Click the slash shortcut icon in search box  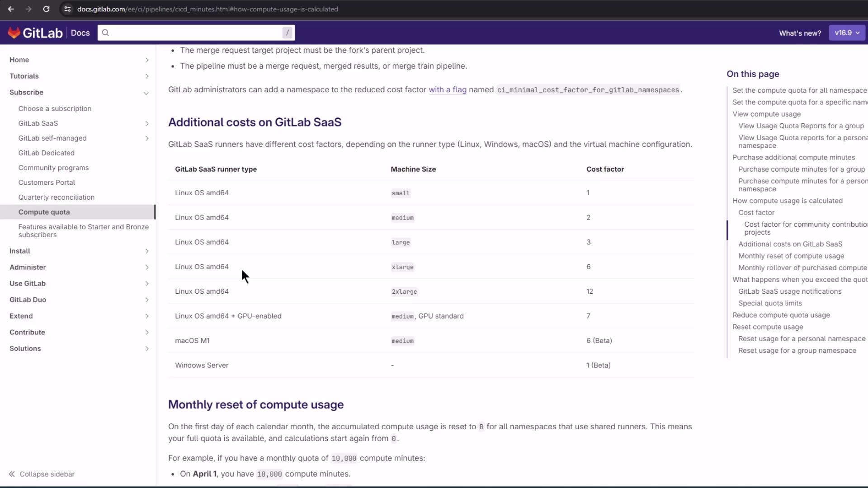point(287,33)
